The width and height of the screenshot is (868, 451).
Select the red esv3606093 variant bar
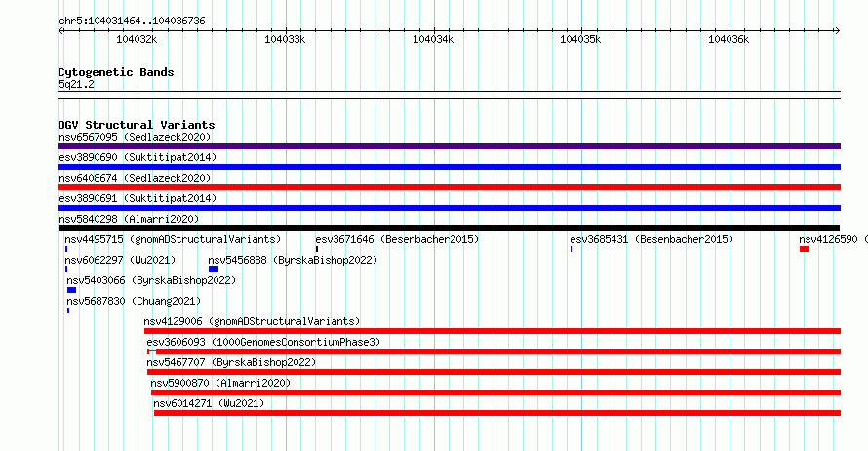pos(493,351)
